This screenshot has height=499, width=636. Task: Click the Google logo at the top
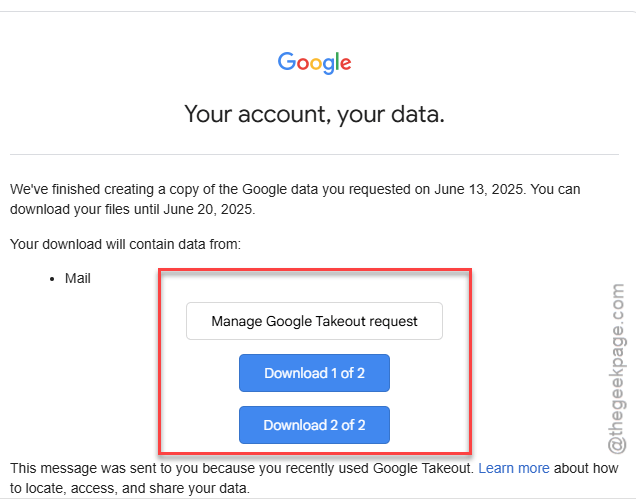(314, 63)
